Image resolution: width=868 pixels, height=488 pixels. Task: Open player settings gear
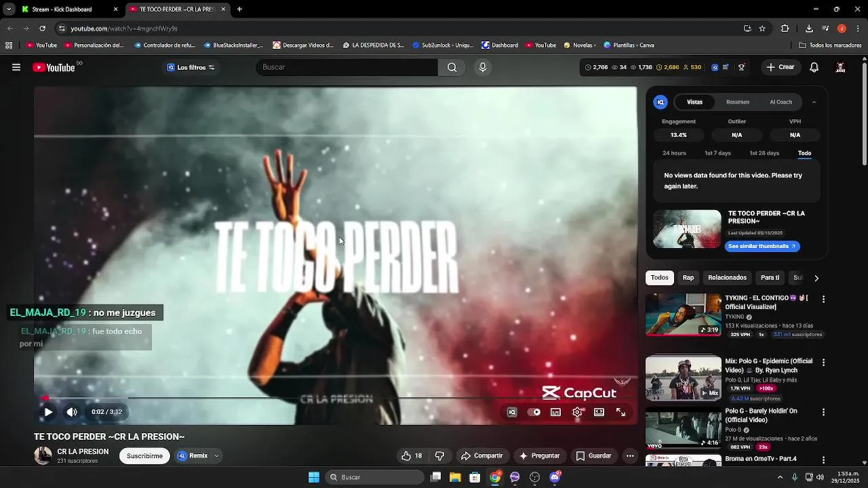pyautogui.click(x=578, y=412)
